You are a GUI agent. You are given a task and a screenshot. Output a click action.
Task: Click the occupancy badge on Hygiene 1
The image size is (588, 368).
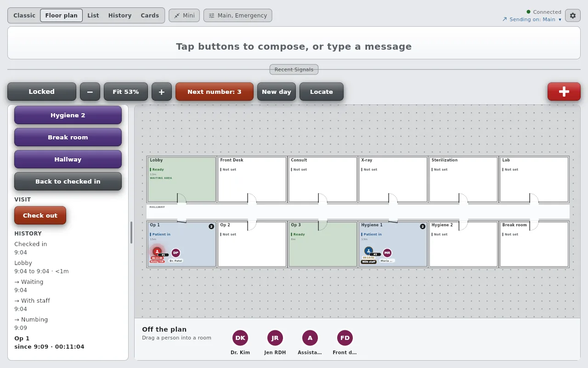pos(423,226)
